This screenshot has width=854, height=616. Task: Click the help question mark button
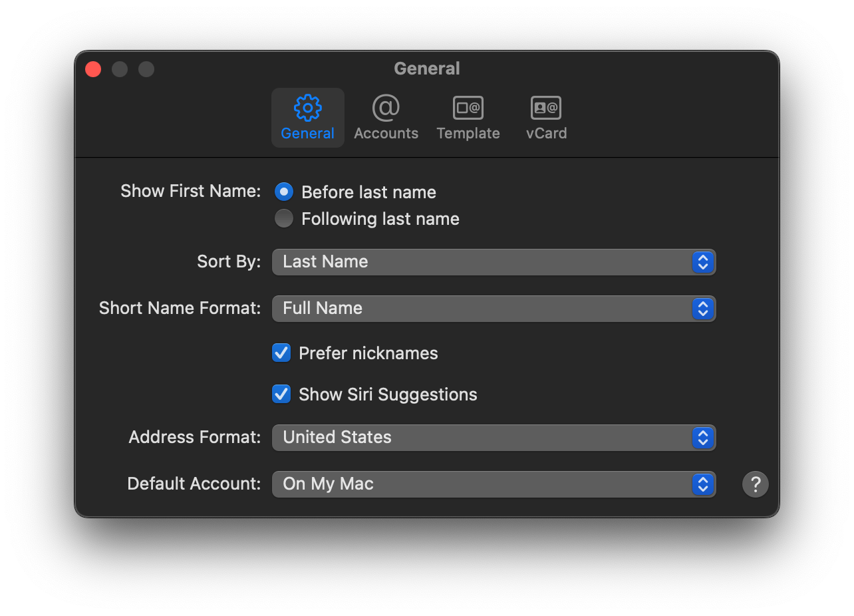coord(755,484)
